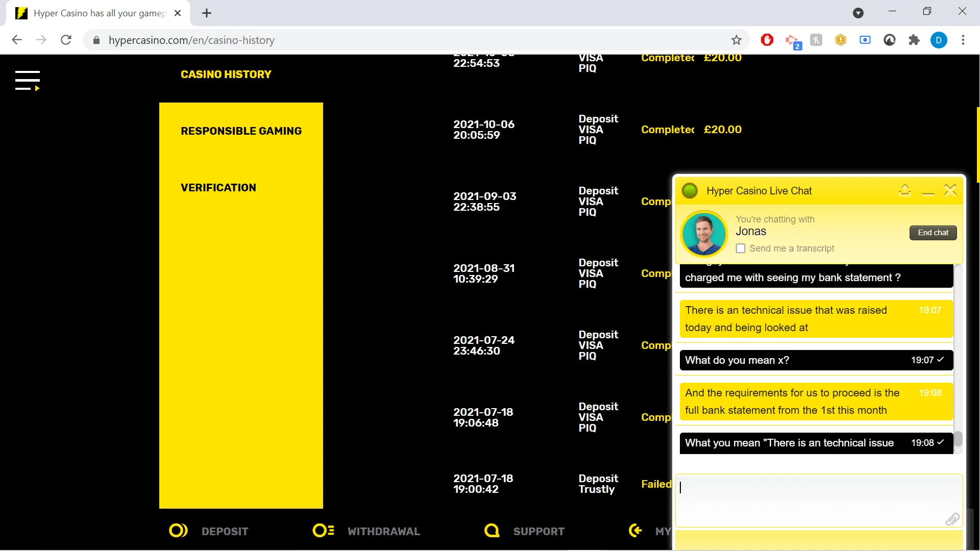Screen dimensions: 980x551
Task: Click the browser back arrow
Action: click(17, 40)
